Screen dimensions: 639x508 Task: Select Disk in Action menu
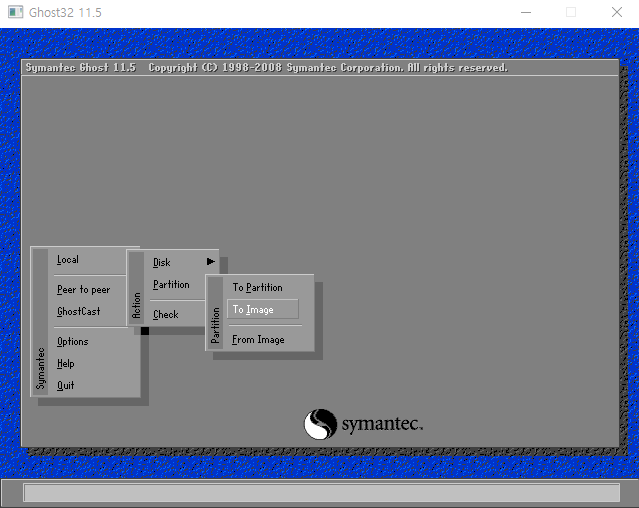162,263
